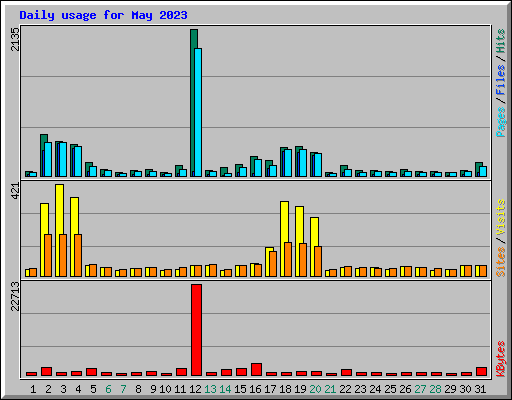Click day 22 on the x-axis
This screenshot has height=400, width=512.
[x=345, y=389]
